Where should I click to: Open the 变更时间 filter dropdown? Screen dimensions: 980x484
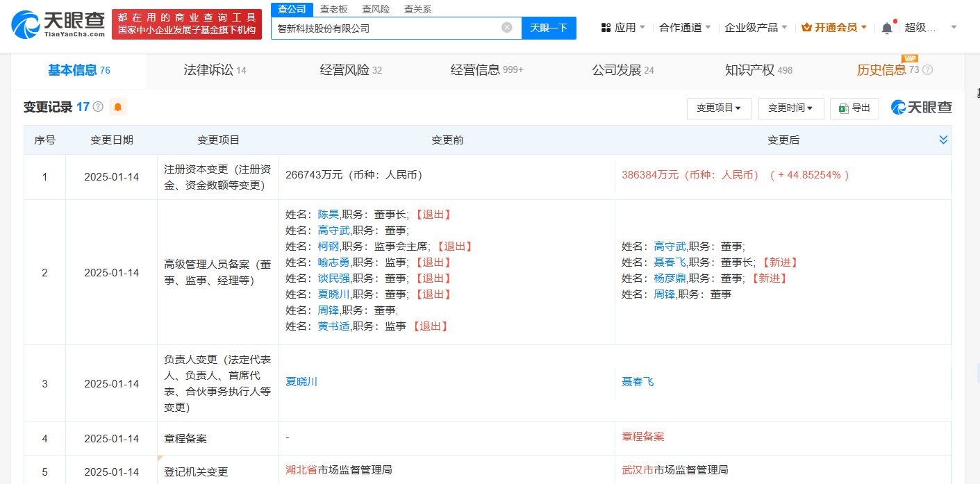[x=791, y=108]
